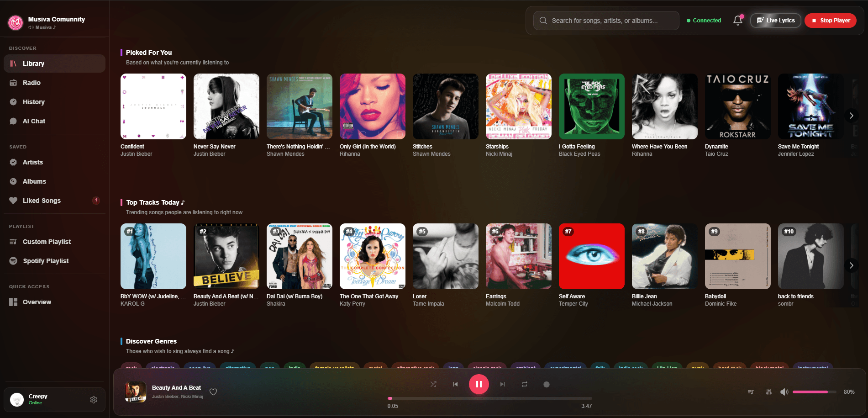The width and height of the screenshot is (868, 418).
Task: Click Justin Bieber artist under Confident
Action: pos(136,154)
